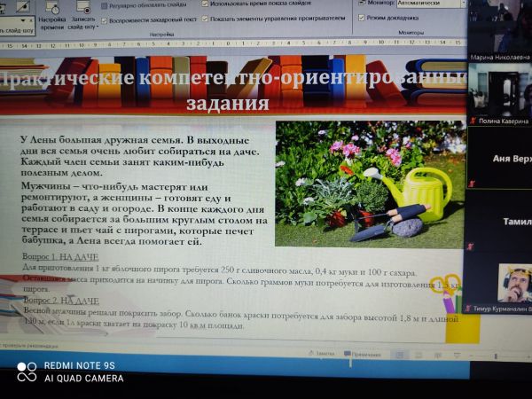Disable Режим докладчика checkbox
Image resolution: width=532 pixels, height=399 pixels.
point(361,18)
